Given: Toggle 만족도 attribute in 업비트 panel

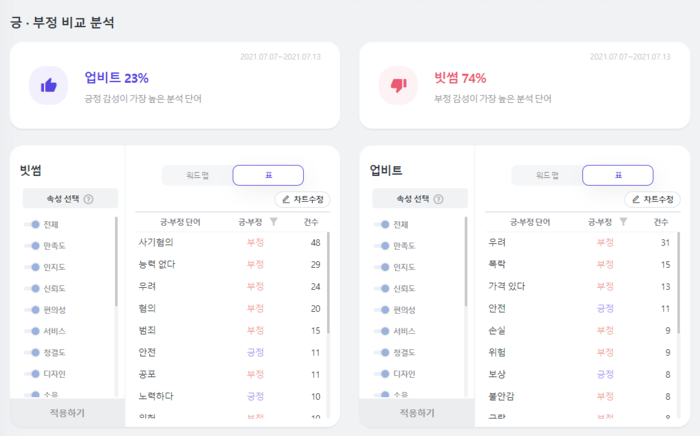Looking at the screenshot, I should [x=382, y=246].
